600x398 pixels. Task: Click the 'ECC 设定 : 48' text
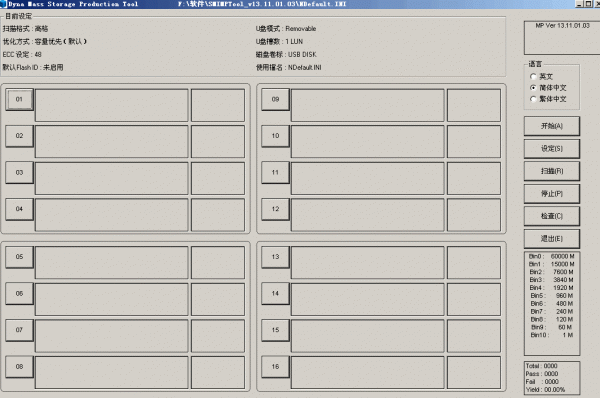(x=22, y=55)
